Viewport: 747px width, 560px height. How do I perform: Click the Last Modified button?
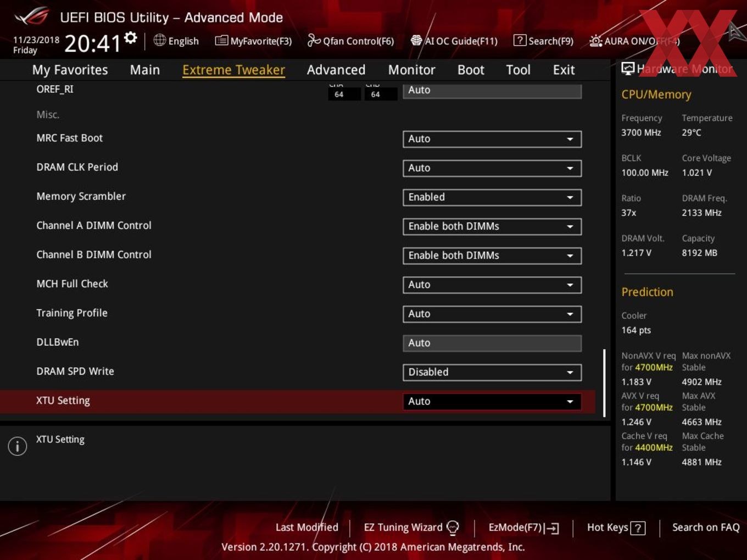pos(307,527)
